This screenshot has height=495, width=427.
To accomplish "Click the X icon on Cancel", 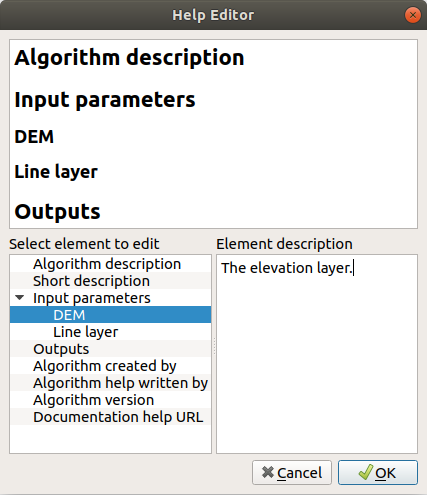I will coord(268,472).
